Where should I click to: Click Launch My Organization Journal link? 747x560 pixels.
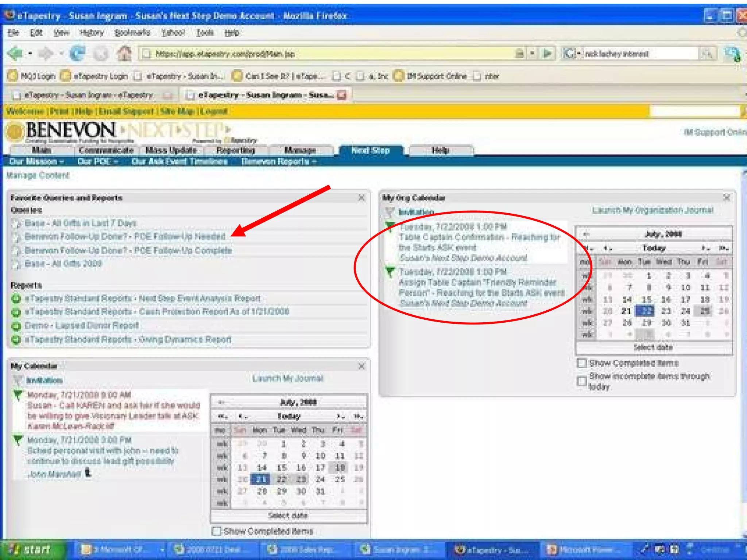point(652,210)
